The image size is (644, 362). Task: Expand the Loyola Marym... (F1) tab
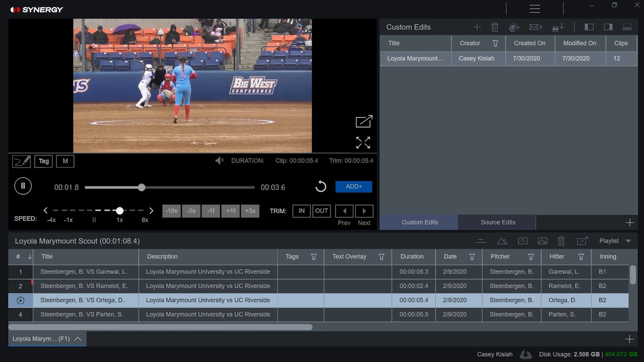coord(78,339)
